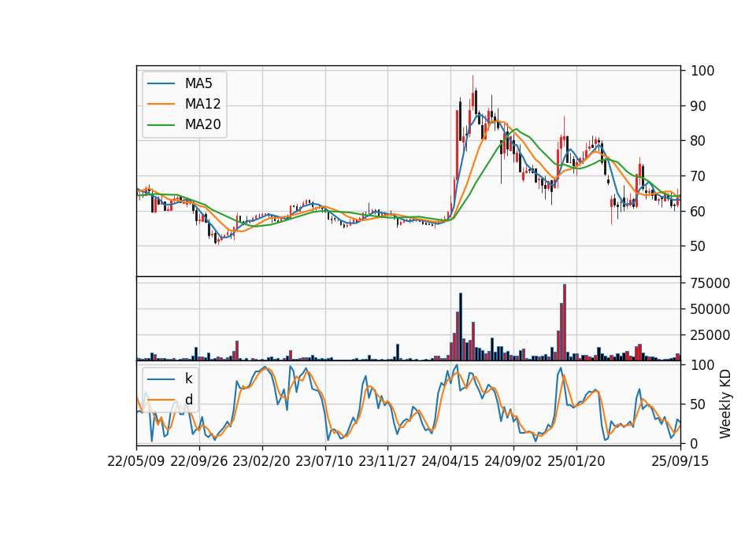Click the 25/01/20 date tick label
The width and height of the screenshot is (756, 543).
pos(576,461)
